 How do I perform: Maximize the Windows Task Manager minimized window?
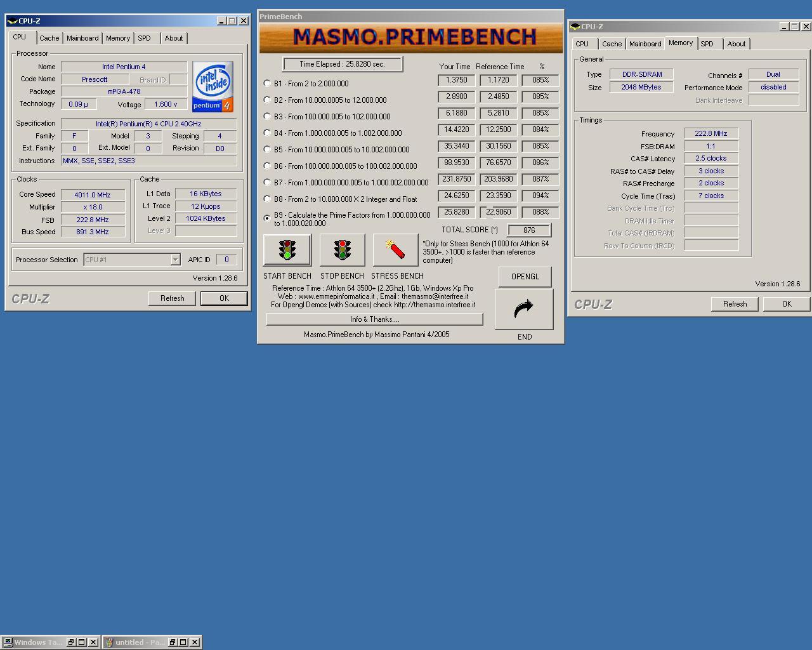82,642
